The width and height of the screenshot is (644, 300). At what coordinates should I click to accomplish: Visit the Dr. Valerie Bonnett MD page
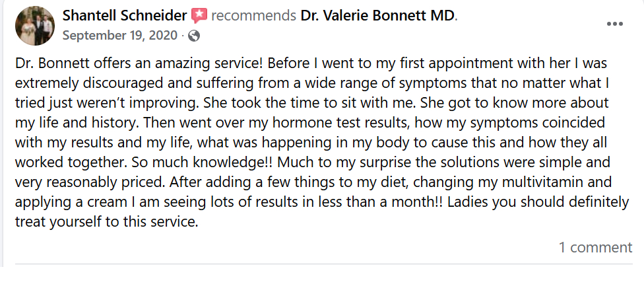coord(378,15)
